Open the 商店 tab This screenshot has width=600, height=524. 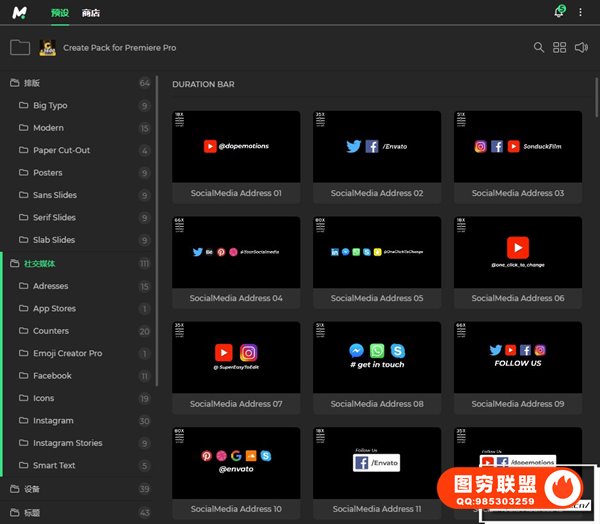[91, 13]
